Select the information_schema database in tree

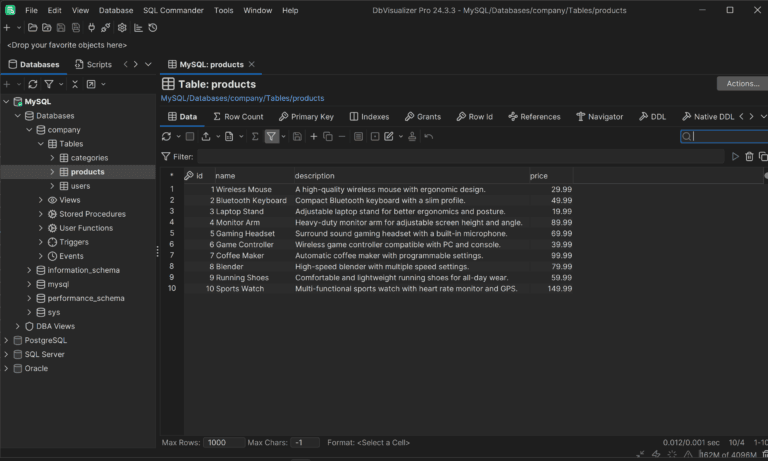click(83, 270)
